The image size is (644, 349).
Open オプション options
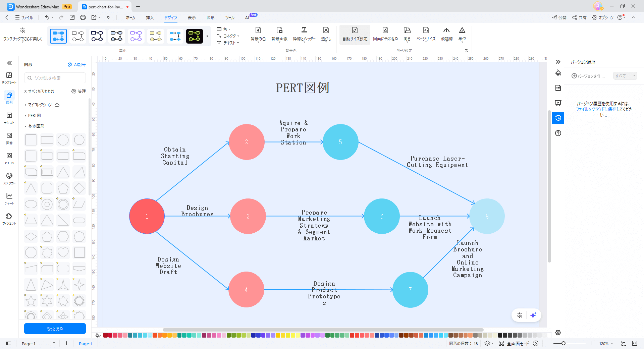coord(603,17)
